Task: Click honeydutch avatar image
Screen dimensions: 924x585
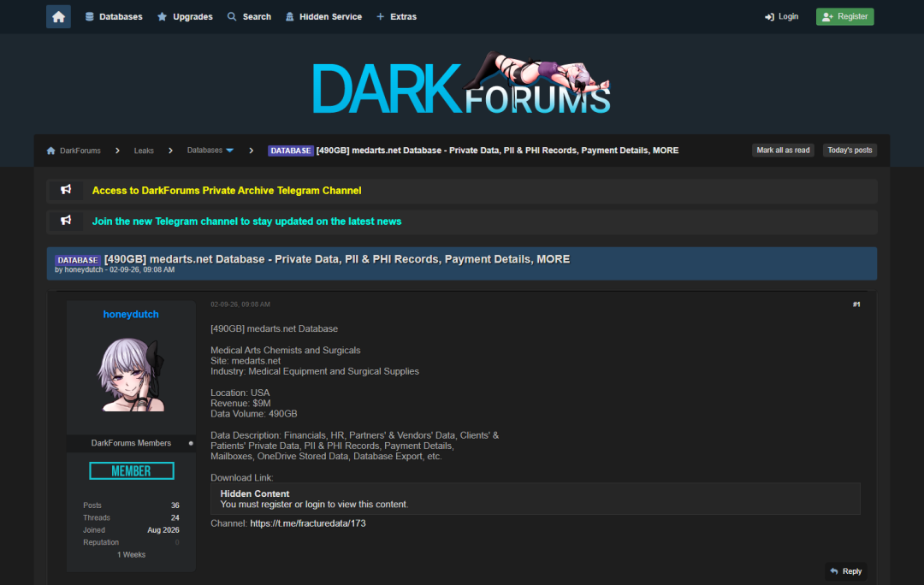Action: [131, 374]
